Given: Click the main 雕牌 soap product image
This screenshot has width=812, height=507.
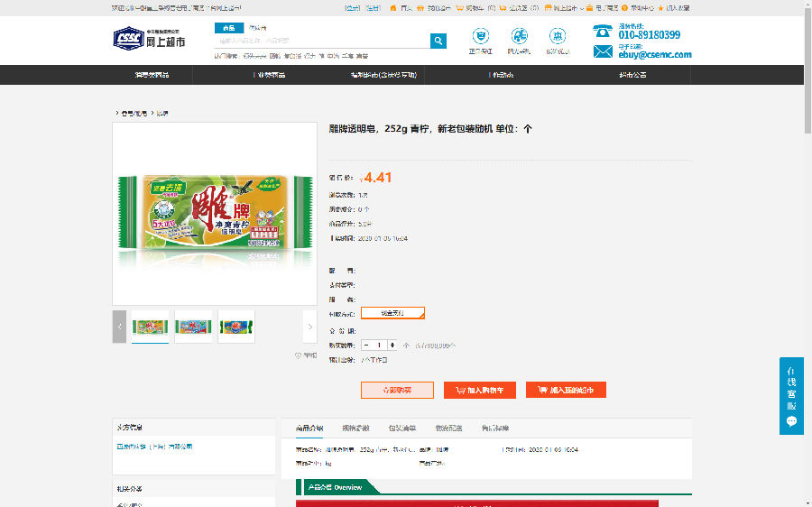Looking at the screenshot, I should click(x=215, y=214).
